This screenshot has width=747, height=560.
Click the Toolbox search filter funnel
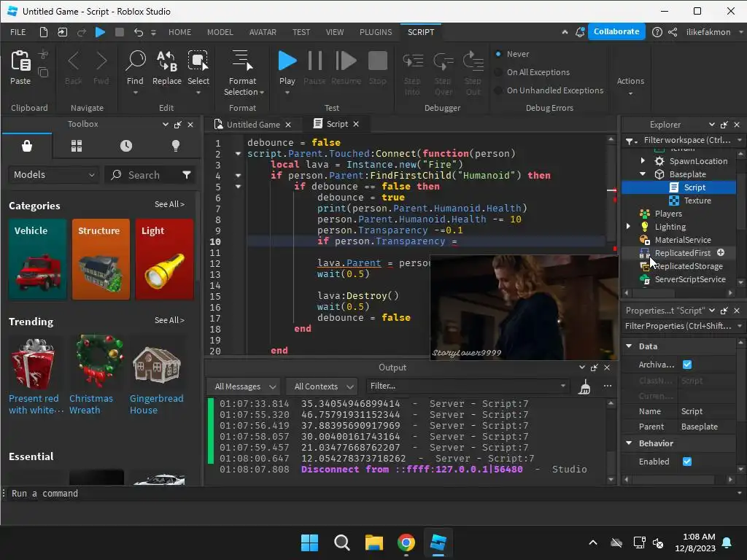186,175
